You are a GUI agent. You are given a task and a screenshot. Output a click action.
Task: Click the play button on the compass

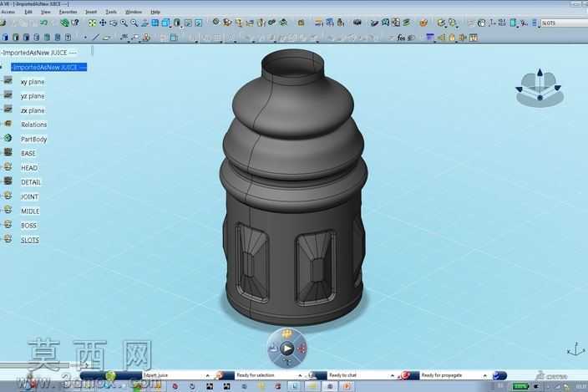(x=286, y=349)
